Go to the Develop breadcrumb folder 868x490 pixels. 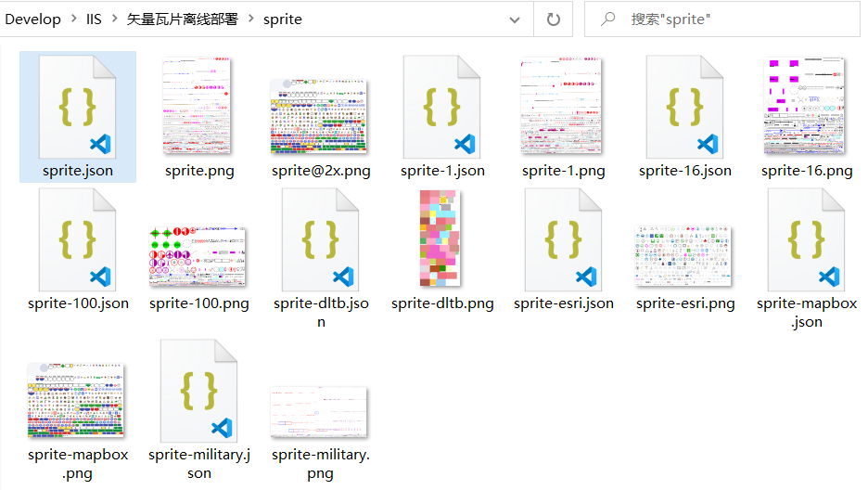(33, 19)
